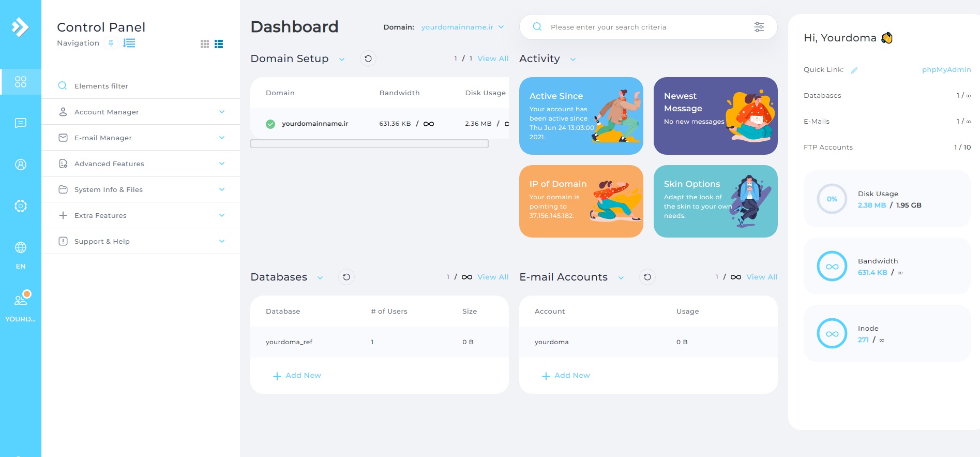Click the Domain Setup horizontal scrollbar
This screenshot has height=457, width=980.
[369, 144]
